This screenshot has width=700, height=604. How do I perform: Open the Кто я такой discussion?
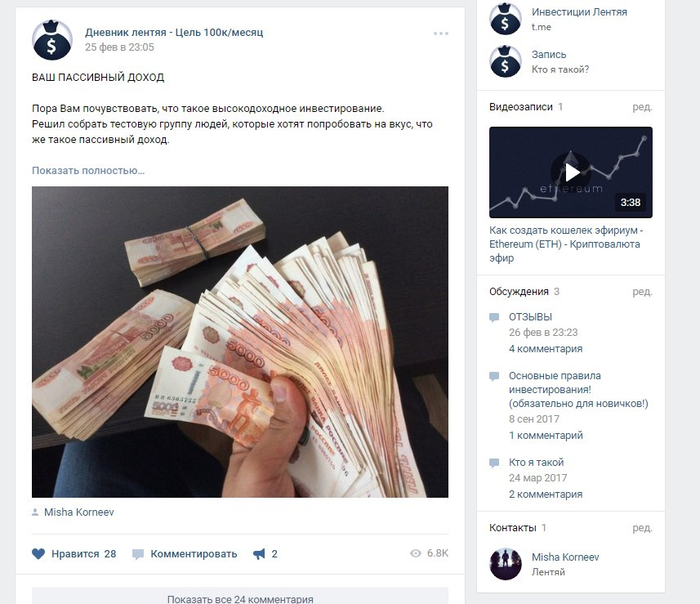536,463
